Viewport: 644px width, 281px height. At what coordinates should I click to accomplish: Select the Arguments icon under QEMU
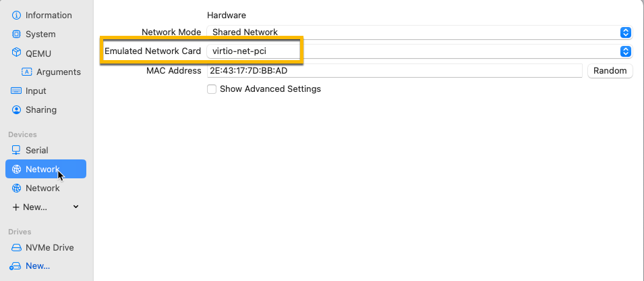[x=27, y=72]
